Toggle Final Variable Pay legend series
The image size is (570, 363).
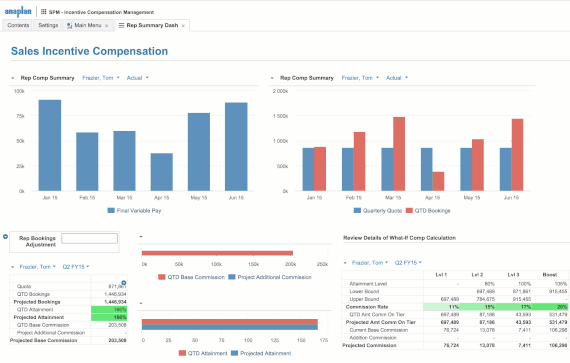(x=135, y=210)
